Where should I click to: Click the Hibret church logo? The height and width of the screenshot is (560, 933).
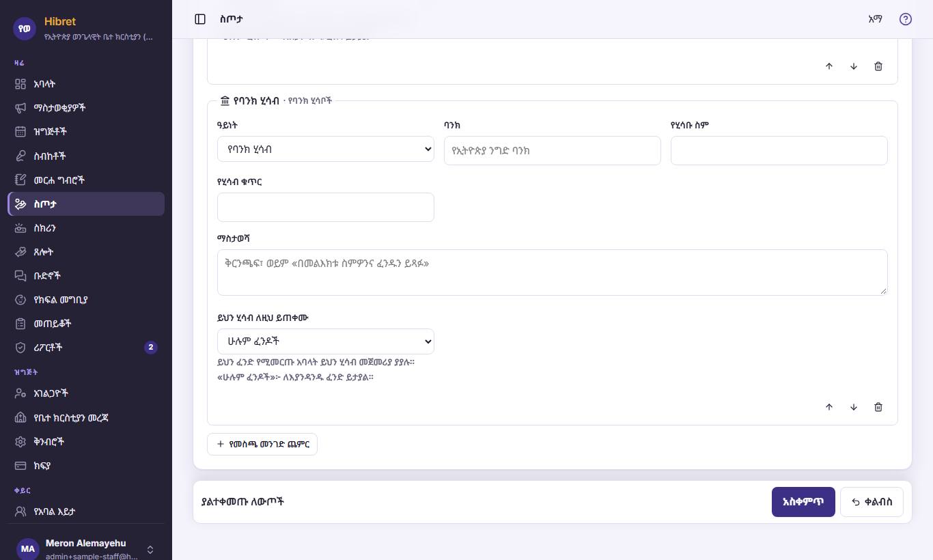[25, 28]
